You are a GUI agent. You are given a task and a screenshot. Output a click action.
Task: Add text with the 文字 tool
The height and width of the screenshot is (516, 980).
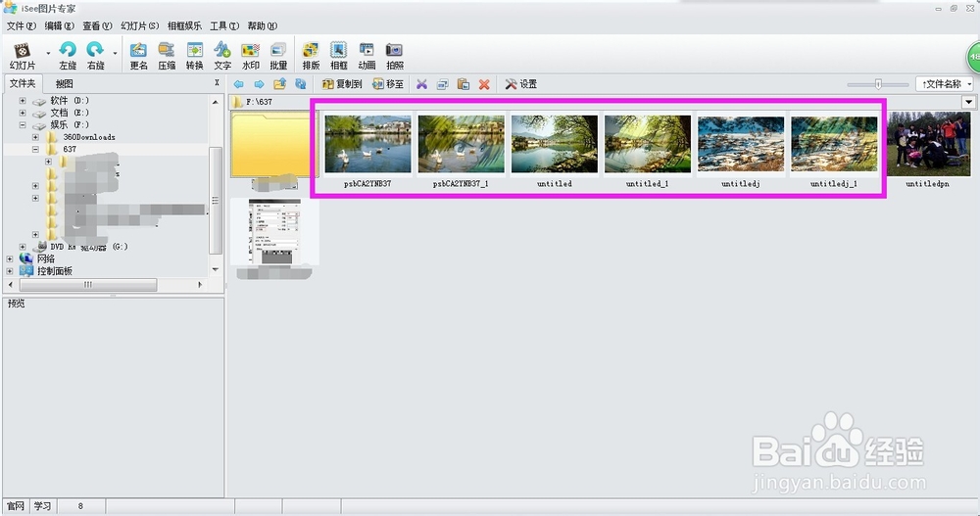pyautogui.click(x=222, y=55)
